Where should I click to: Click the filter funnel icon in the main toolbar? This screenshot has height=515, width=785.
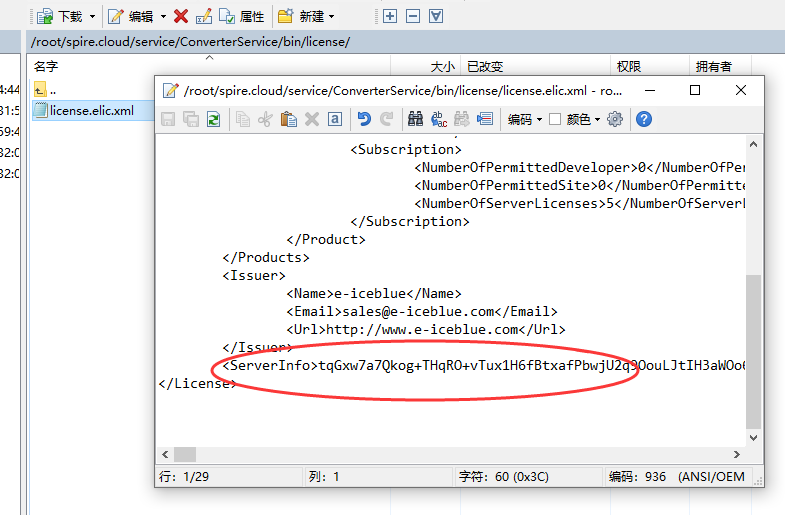436,16
